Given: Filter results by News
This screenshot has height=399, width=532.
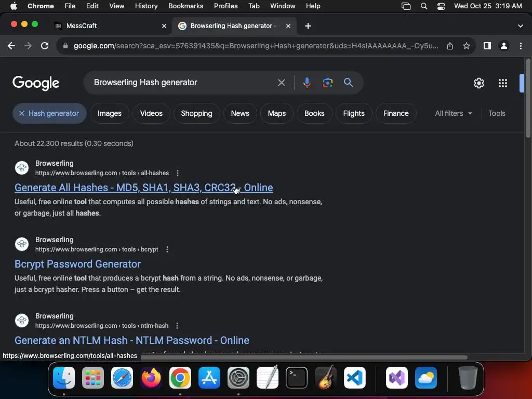Looking at the screenshot, I should coord(240,113).
